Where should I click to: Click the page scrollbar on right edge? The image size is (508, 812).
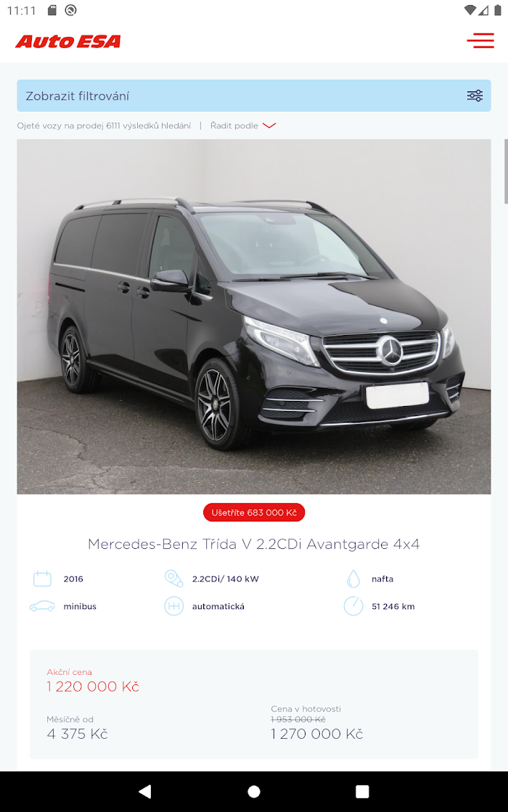tap(506, 171)
